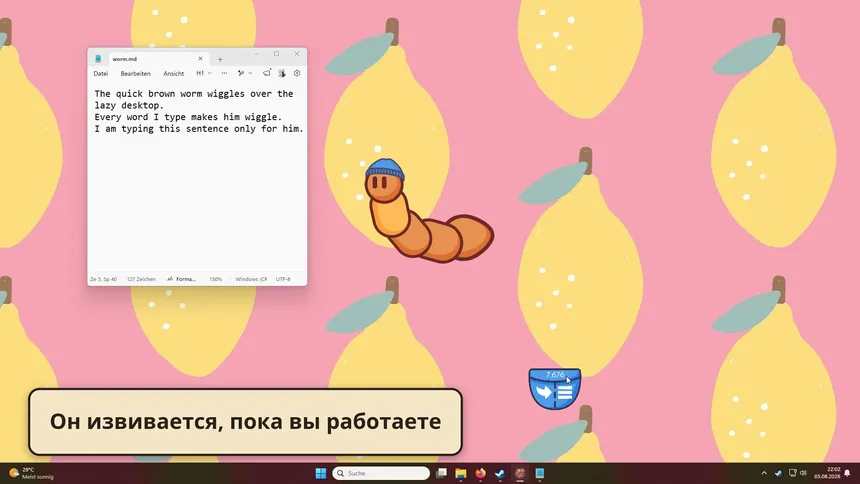Open the weather widget showing 29°C

(31, 473)
